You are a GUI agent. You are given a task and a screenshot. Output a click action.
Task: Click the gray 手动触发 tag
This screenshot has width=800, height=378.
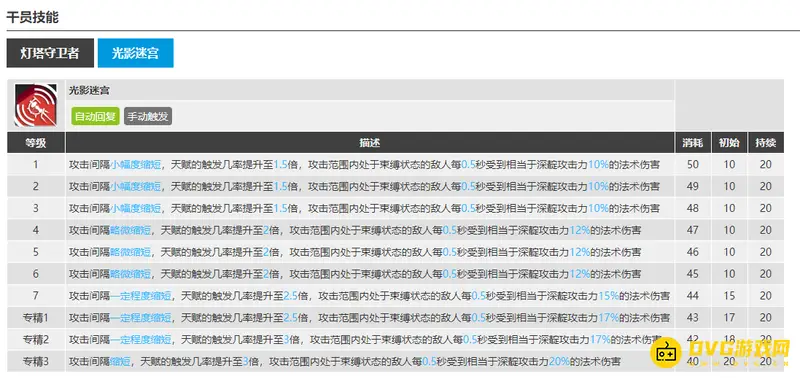148,116
